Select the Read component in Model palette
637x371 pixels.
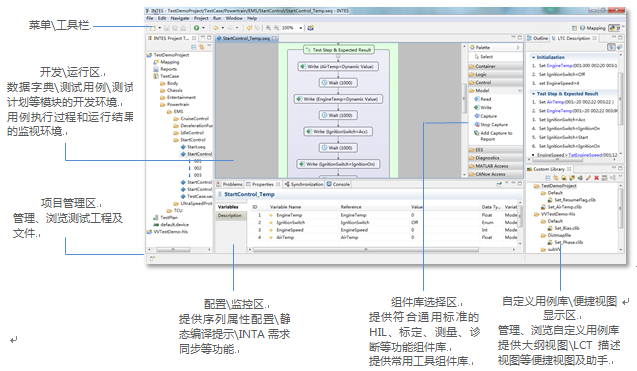coord(482,99)
